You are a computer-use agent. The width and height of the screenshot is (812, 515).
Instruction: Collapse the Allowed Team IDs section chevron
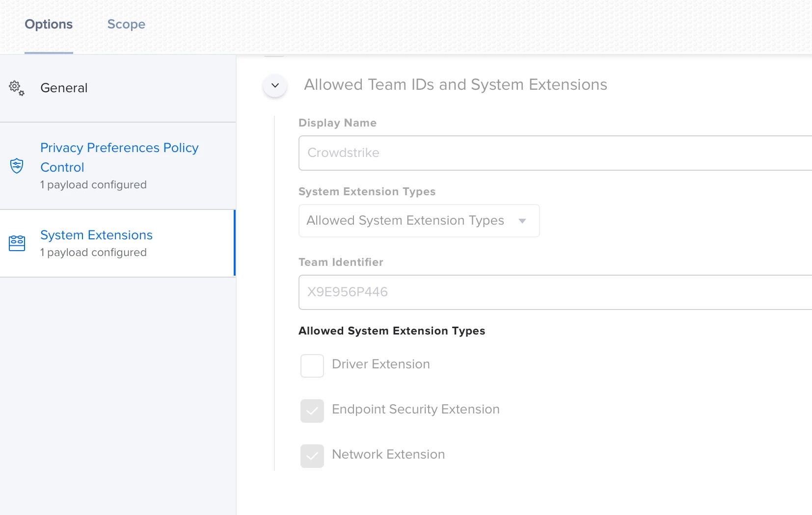tap(275, 85)
